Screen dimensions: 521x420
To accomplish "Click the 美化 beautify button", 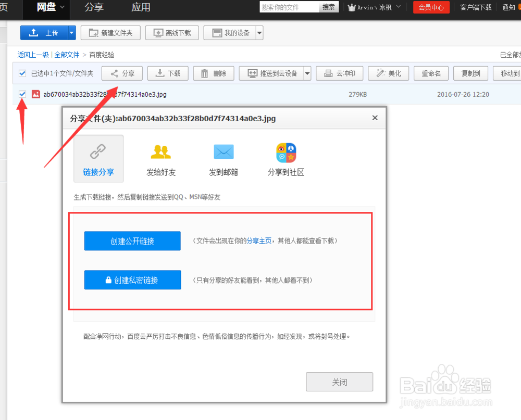I will (x=389, y=73).
